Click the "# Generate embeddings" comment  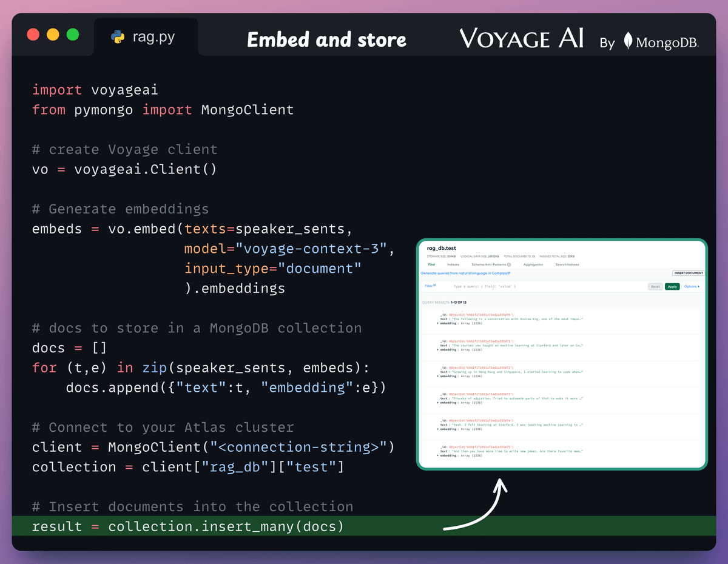point(120,209)
